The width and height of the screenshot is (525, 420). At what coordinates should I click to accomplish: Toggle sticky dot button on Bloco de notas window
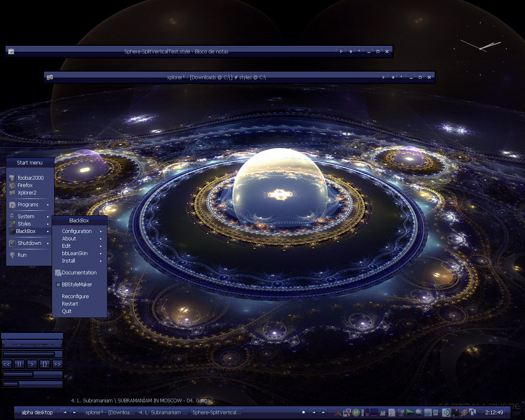coord(359,52)
